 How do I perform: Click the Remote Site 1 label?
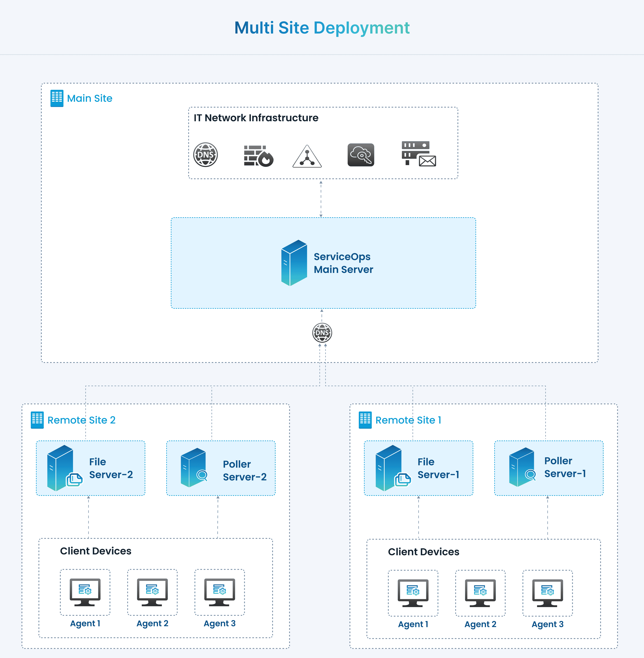coord(408,420)
